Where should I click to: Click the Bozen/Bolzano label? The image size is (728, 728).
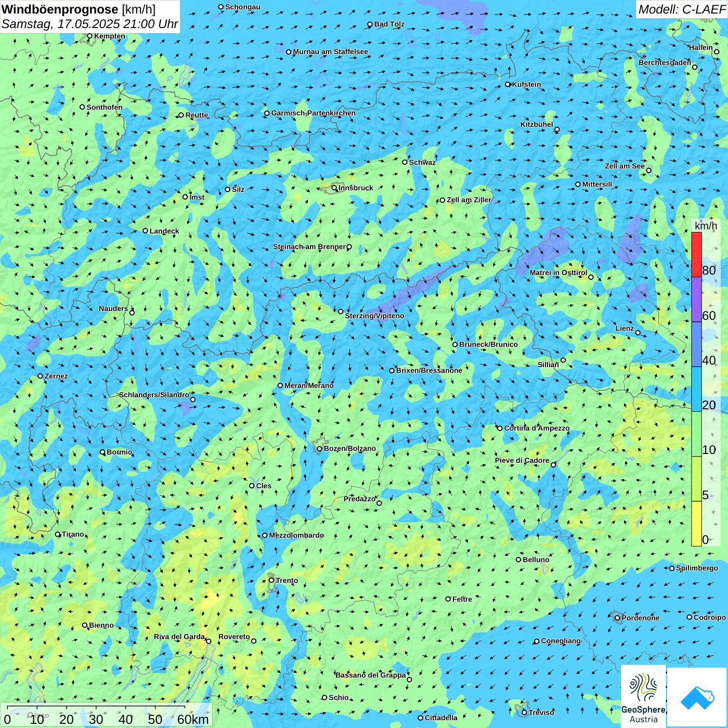(349, 448)
